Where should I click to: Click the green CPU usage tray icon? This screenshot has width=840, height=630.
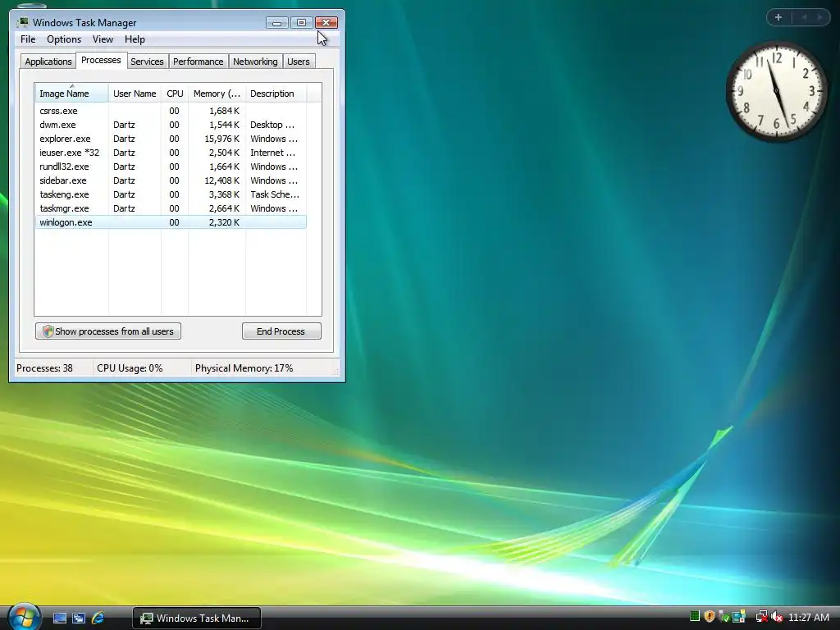695,616
